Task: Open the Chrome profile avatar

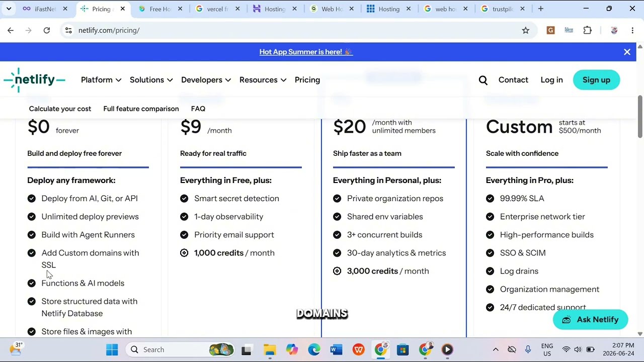Action: click(614, 30)
